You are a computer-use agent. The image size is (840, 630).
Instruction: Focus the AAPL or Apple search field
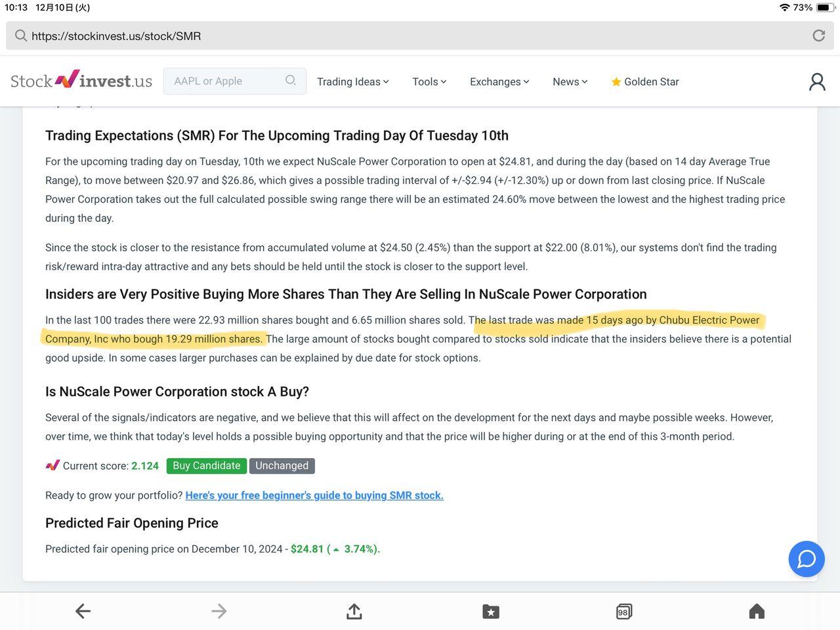(223, 81)
